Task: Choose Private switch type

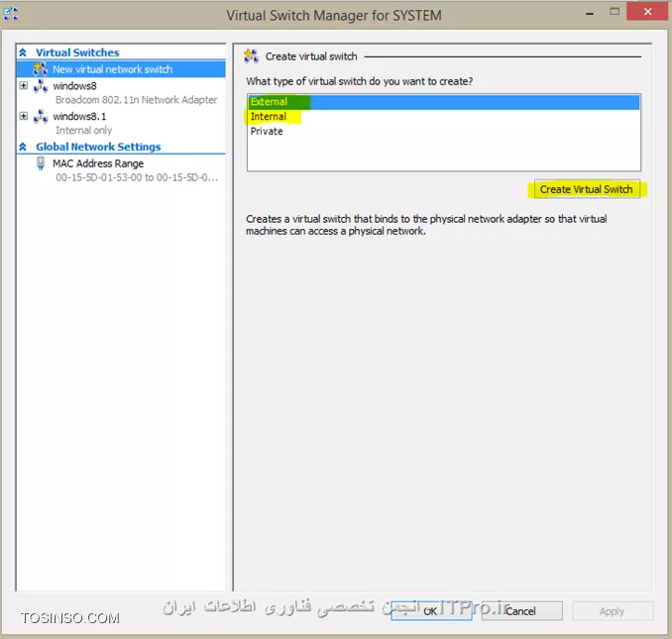Action: pyautogui.click(x=444, y=131)
